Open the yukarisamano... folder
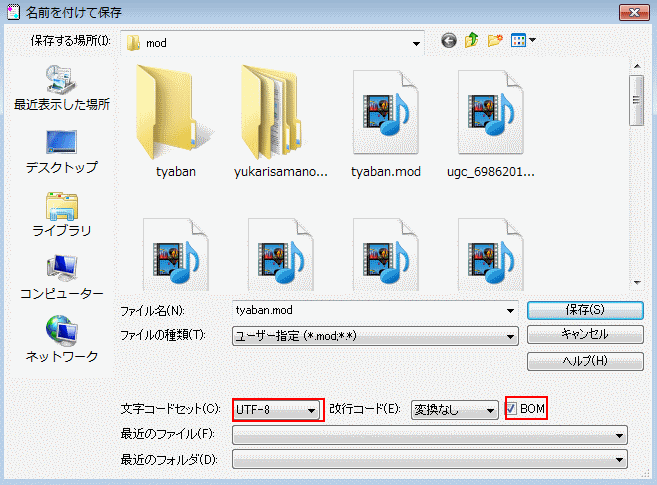Screen dimensions: 657x485 click(280, 121)
